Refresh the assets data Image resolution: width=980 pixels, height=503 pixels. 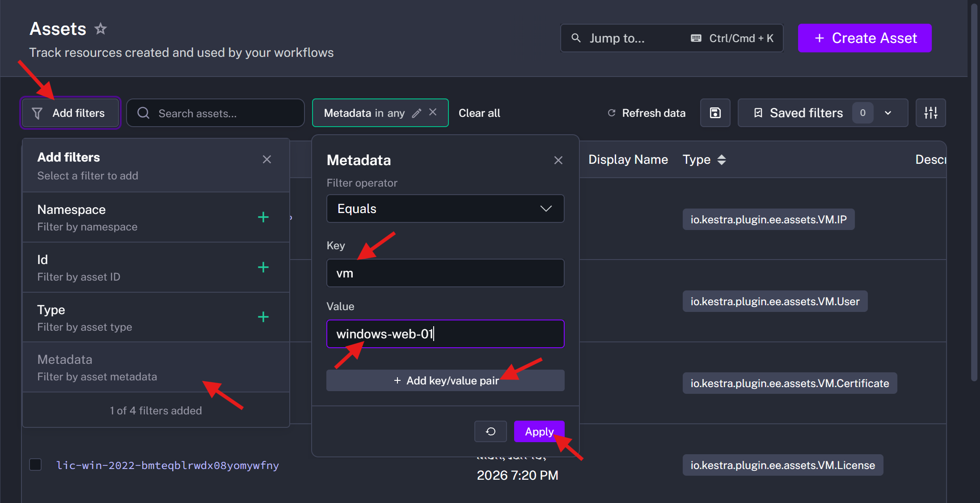point(646,113)
